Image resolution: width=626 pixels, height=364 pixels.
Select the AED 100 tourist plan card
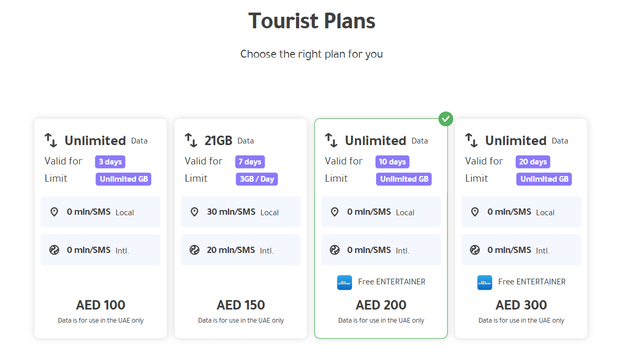tap(100, 227)
